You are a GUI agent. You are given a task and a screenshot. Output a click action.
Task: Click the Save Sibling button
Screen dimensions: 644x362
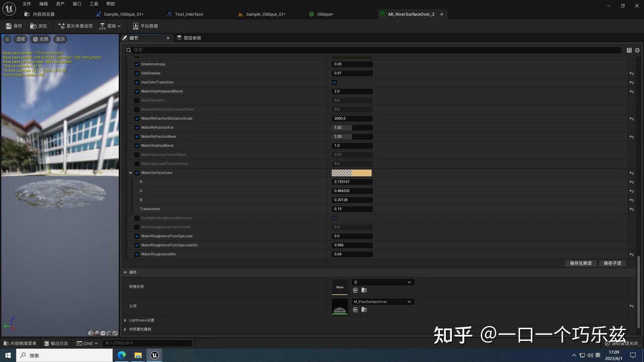click(580, 263)
